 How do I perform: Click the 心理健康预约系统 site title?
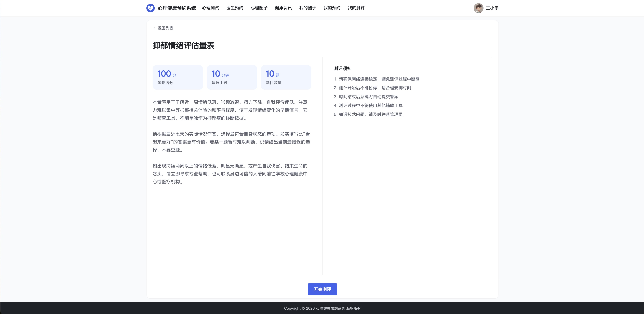click(177, 8)
